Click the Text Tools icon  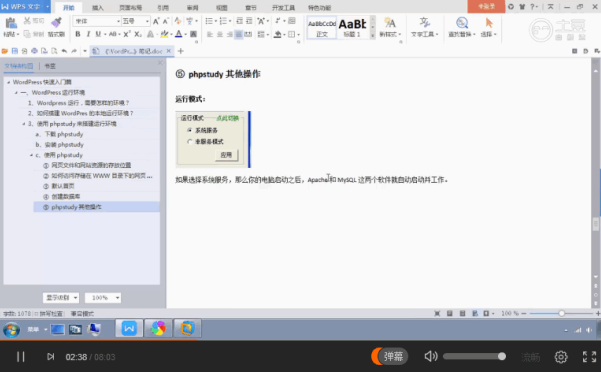point(424,23)
